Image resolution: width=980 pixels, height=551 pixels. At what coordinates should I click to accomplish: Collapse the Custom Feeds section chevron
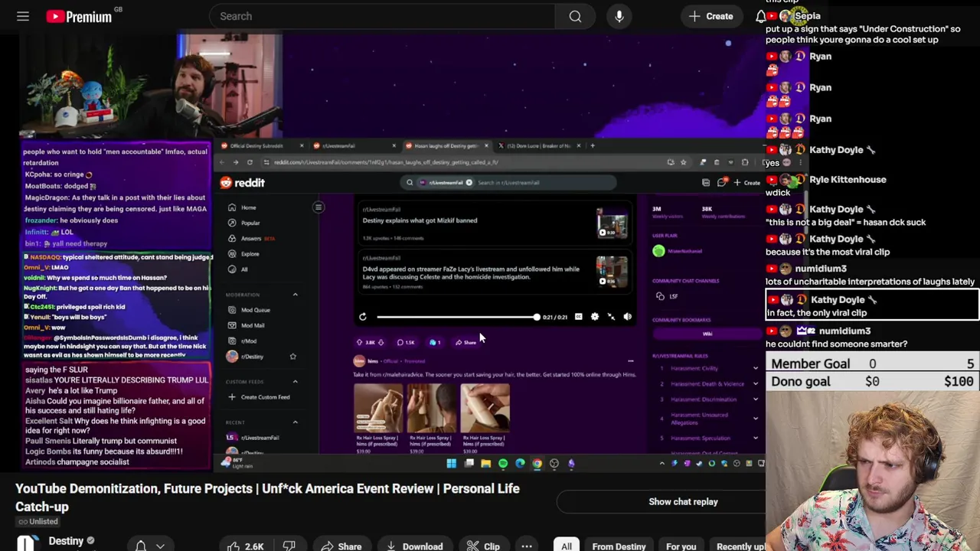[295, 381]
